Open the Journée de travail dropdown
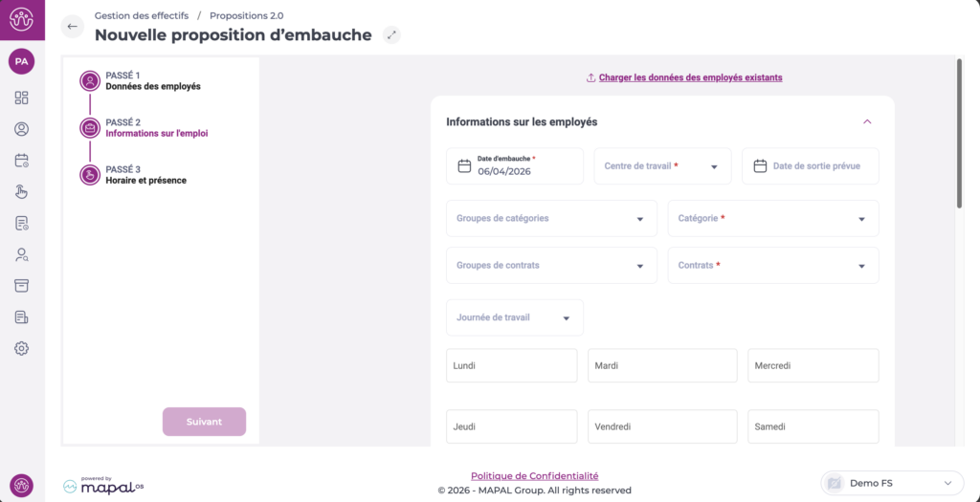 tap(515, 317)
